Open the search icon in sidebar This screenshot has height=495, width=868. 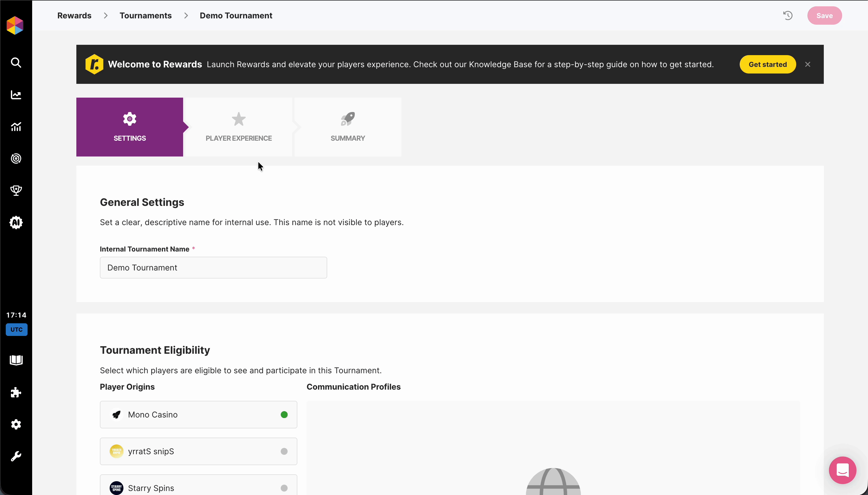(x=16, y=63)
